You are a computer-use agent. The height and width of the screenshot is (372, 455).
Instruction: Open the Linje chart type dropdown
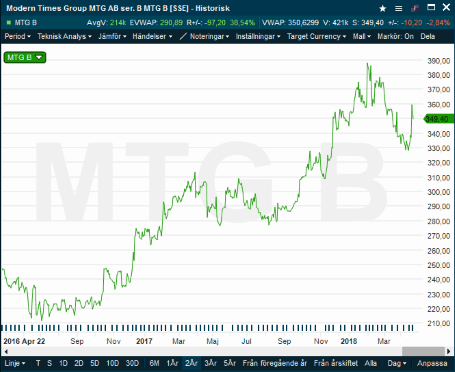(x=15, y=363)
